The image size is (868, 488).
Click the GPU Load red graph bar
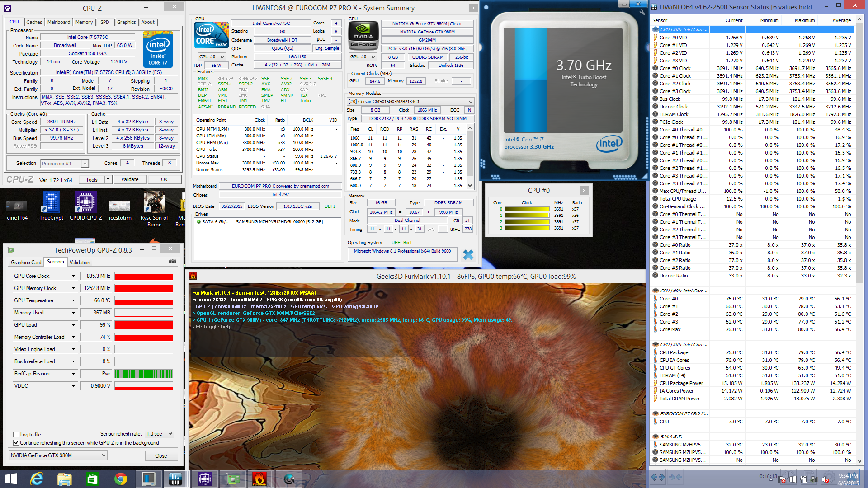point(144,325)
